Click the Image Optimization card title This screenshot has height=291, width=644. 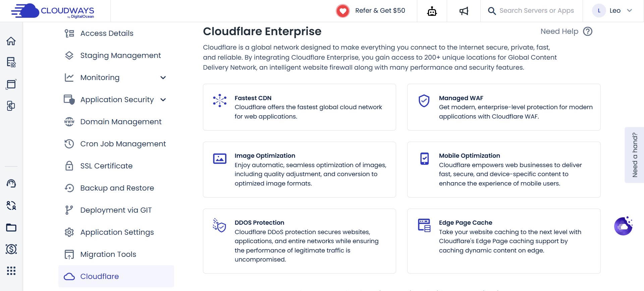point(265,156)
